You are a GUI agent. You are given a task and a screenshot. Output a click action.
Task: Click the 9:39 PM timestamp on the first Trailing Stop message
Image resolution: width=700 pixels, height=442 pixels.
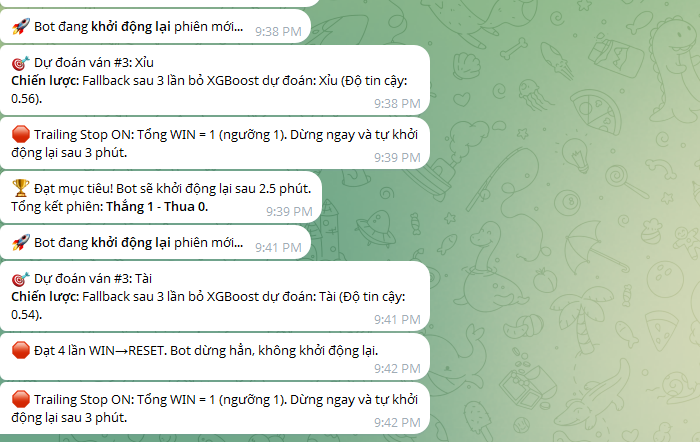click(397, 158)
